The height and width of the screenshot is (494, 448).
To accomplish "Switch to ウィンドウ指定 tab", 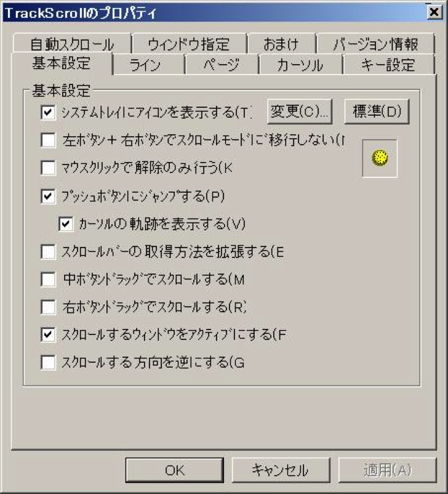I will [x=189, y=44].
